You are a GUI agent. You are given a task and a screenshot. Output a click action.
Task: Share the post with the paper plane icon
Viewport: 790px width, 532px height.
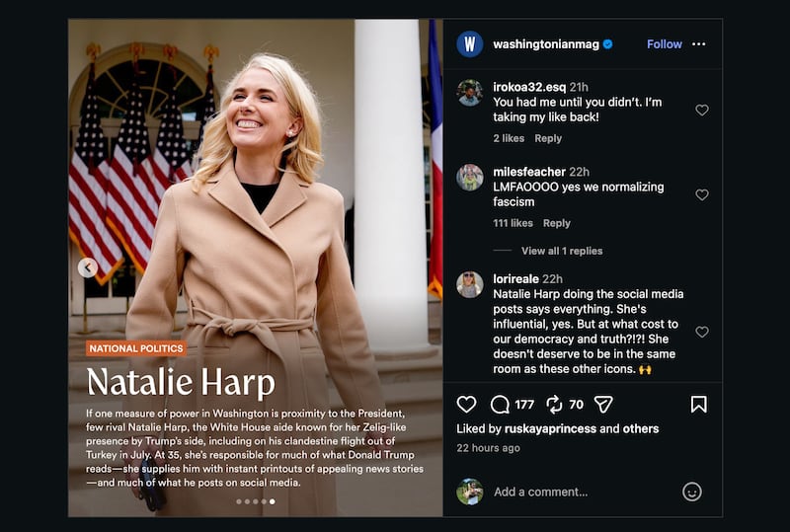(x=603, y=404)
